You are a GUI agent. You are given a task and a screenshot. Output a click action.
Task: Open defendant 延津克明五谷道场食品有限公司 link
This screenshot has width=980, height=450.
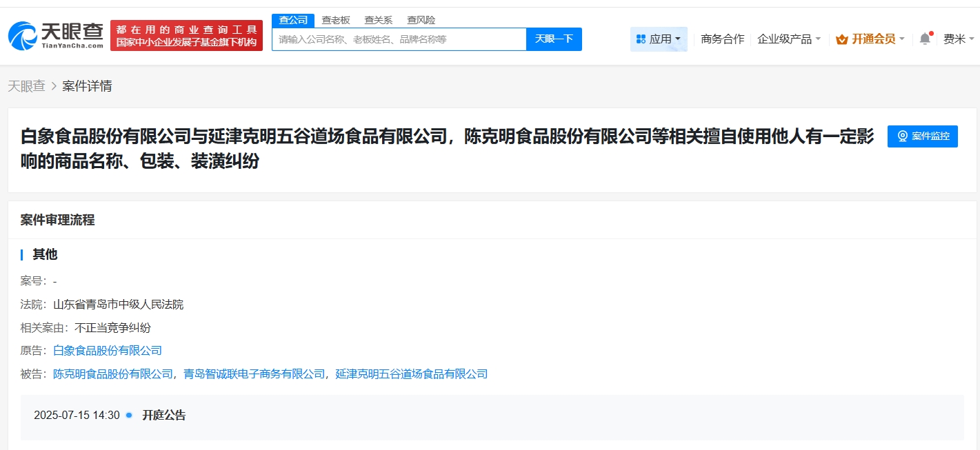[412, 374]
